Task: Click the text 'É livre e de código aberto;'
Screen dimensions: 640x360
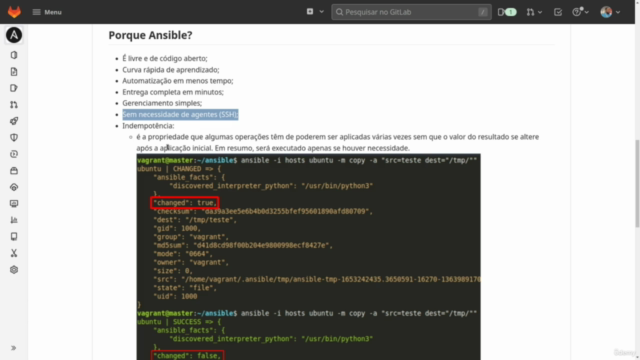Action: pyautogui.click(x=165, y=58)
